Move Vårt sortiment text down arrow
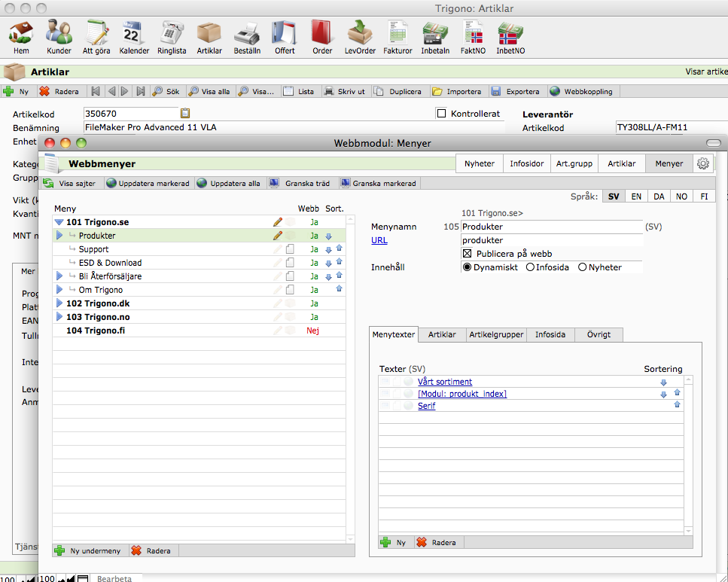The image size is (728, 582). (x=663, y=382)
